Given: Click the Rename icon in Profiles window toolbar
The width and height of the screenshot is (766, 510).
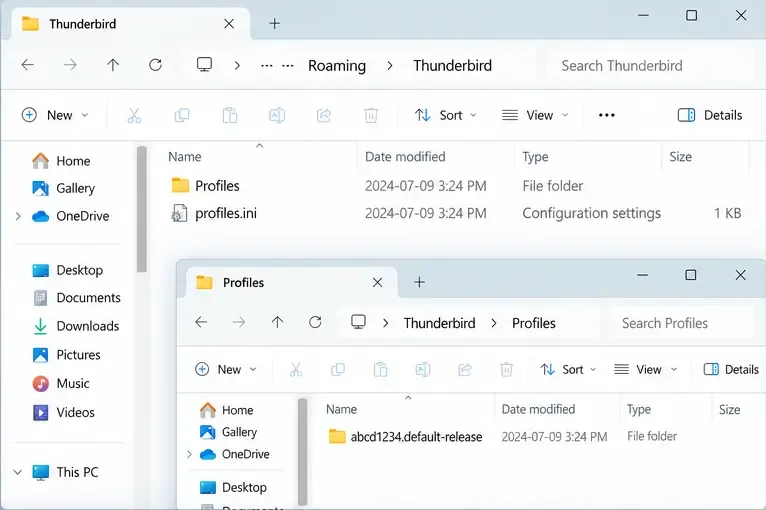Looking at the screenshot, I should 423,369.
